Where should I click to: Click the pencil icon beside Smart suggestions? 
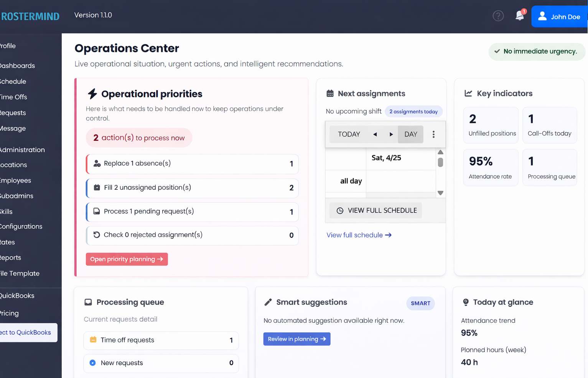[x=268, y=302]
